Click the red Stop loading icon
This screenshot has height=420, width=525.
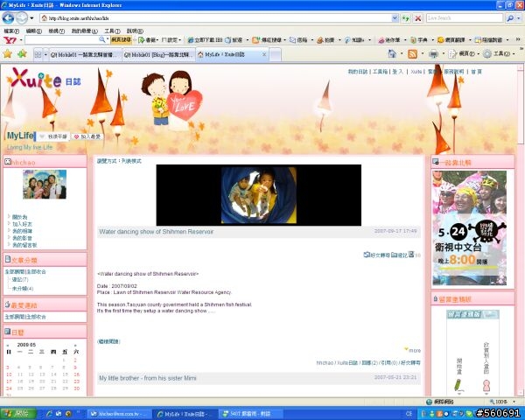pos(418,18)
